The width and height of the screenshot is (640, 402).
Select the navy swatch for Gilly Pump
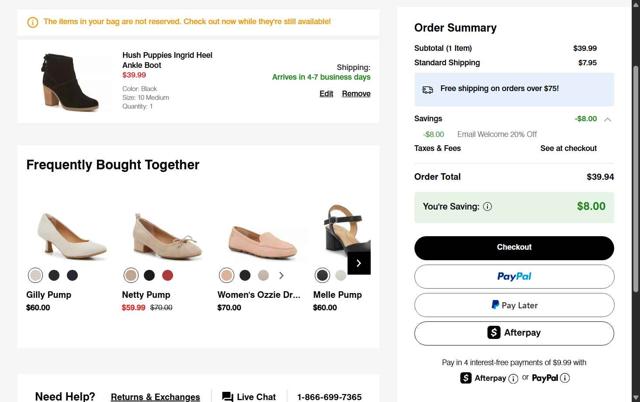pos(72,275)
